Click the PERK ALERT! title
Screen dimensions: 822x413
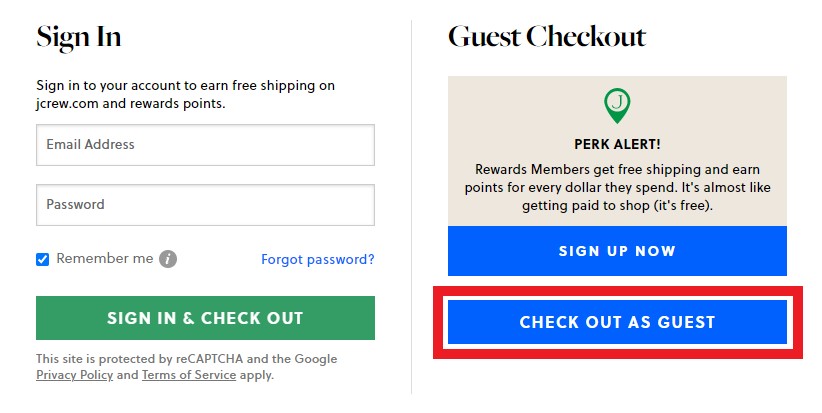(617, 144)
